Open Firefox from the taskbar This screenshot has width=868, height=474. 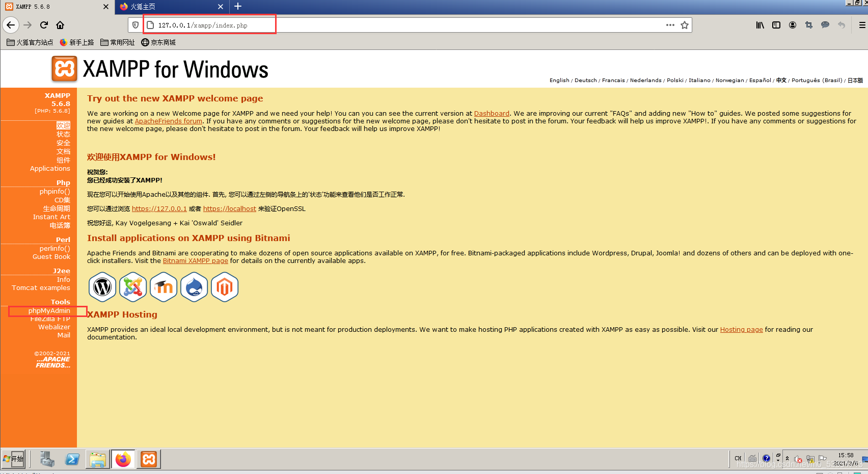[123, 459]
